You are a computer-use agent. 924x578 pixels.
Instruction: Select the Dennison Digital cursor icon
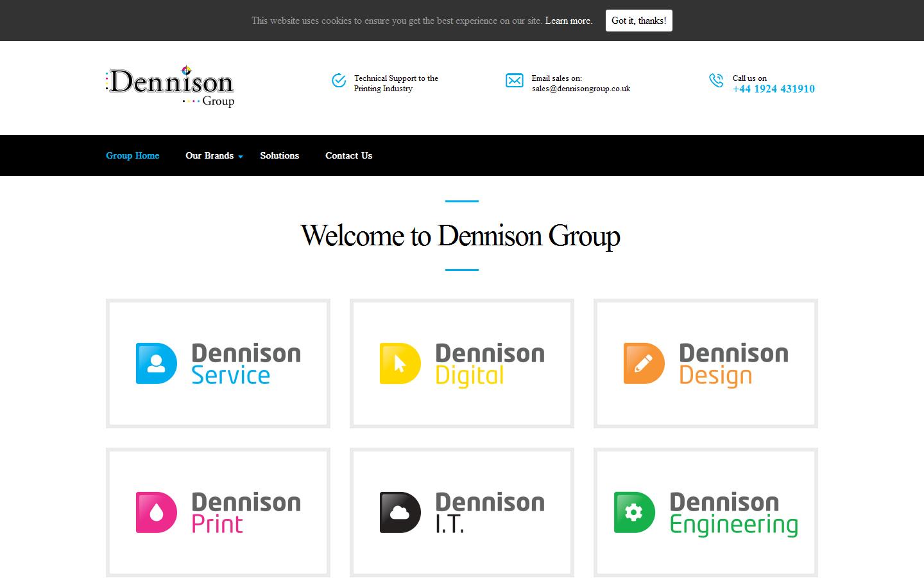tap(398, 363)
